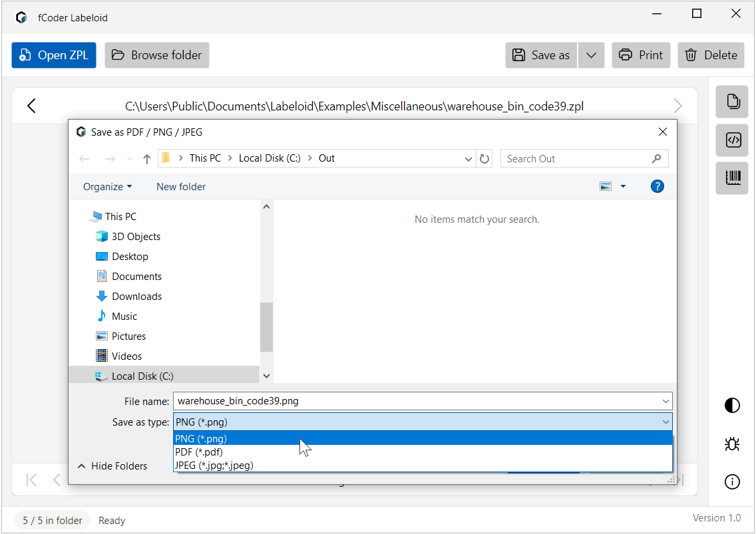This screenshot has width=756, height=534.
Task: Open recent locations dropdown
Action: tap(130, 159)
